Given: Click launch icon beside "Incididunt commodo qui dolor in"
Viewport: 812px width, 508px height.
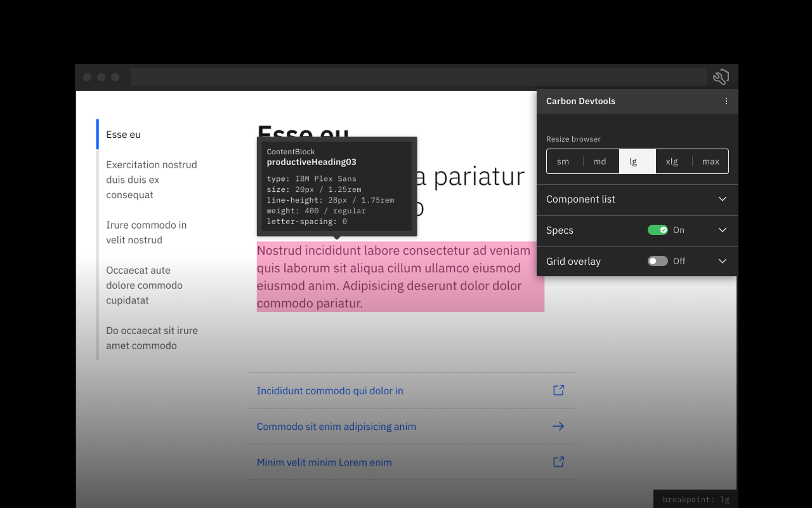Looking at the screenshot, I should click(558, 390).
